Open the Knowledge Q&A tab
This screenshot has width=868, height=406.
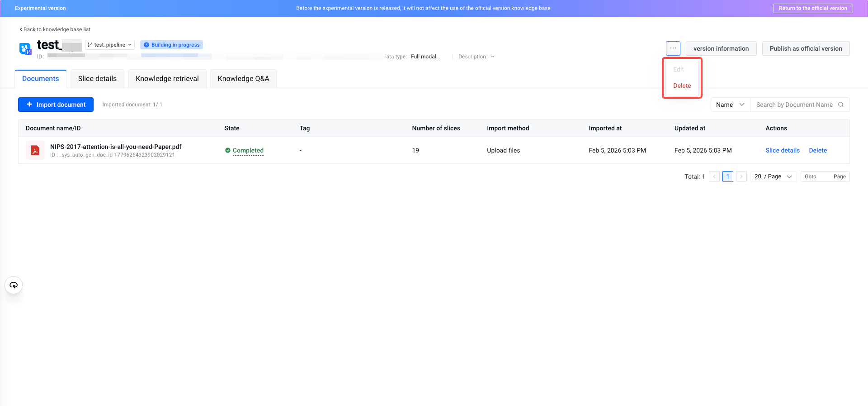click(x=243, y=79)
